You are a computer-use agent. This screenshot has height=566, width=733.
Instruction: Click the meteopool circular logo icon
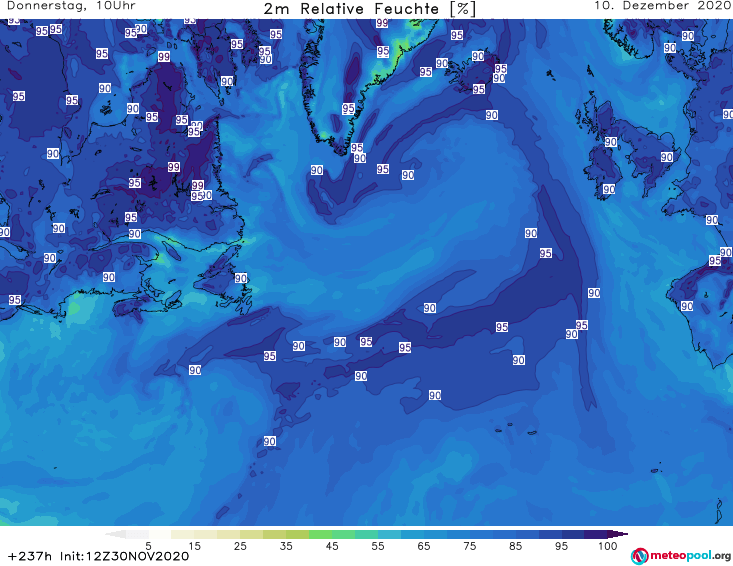coord(639,556)
